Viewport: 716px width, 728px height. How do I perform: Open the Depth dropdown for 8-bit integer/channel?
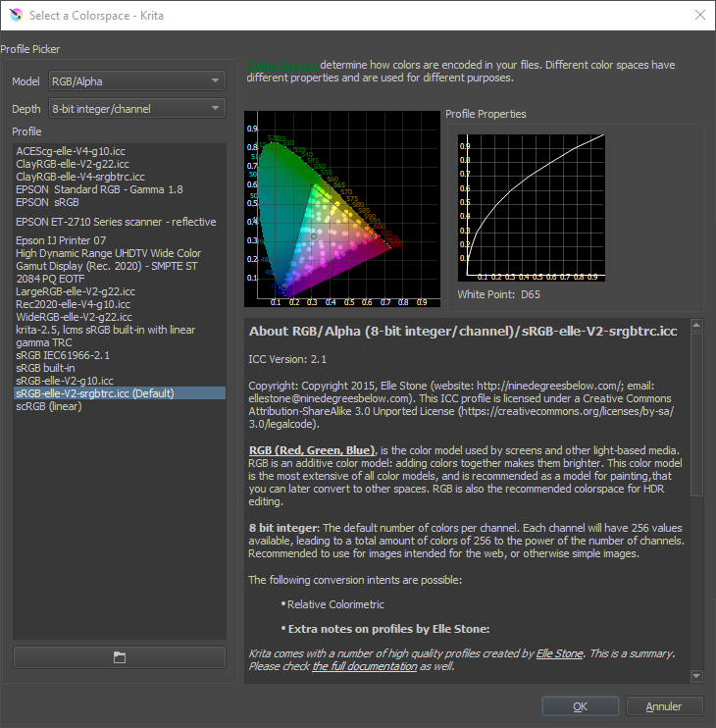pos(137,108)
